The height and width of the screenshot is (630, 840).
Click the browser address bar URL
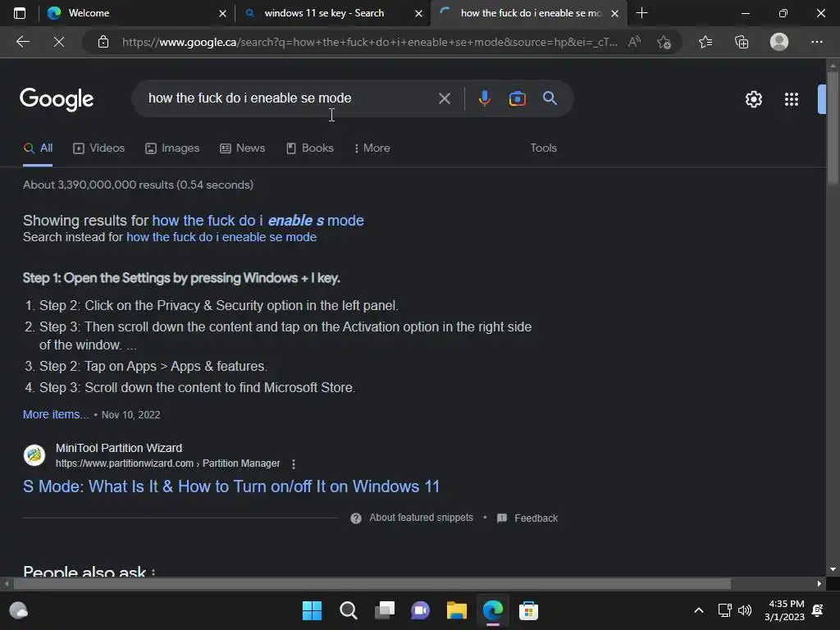pos(370,42)
